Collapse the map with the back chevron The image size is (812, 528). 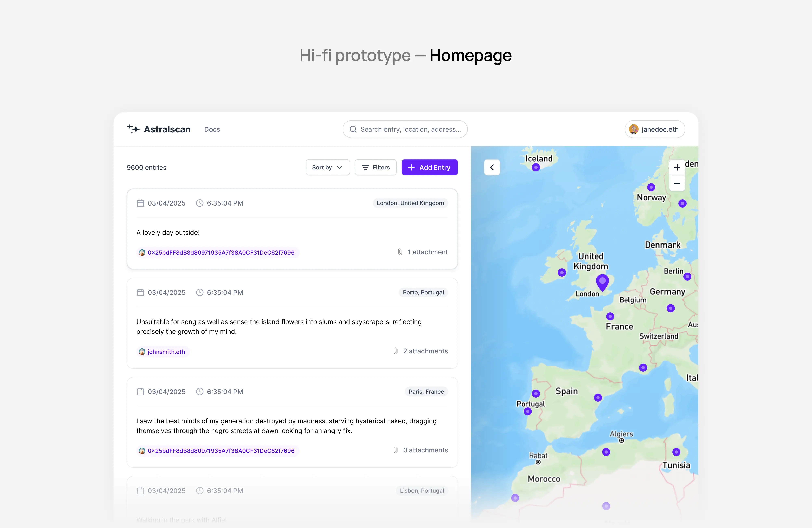pos(492,167)
